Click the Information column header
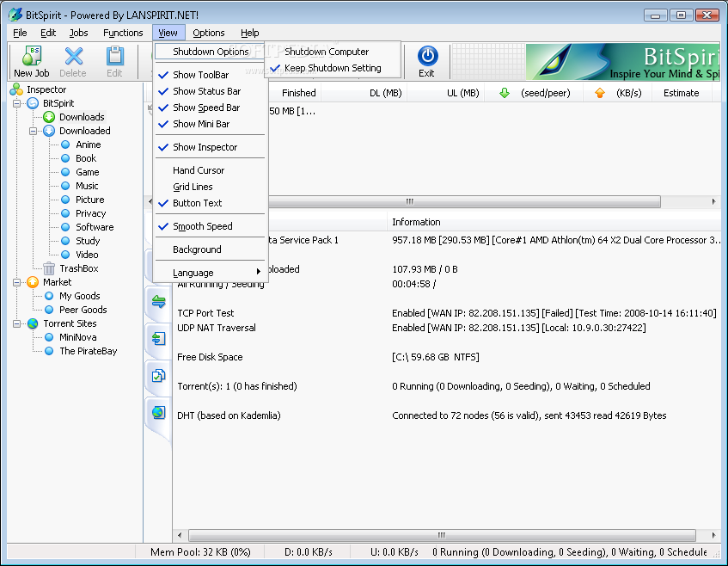Image resolution: width=728 pixels, height=566 pixels. 553,222
